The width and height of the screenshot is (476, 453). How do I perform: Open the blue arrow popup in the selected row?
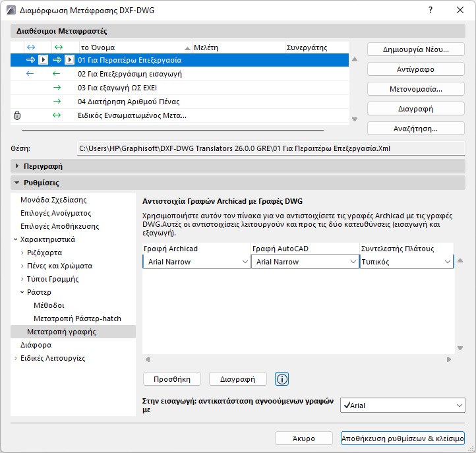[43, 60]
